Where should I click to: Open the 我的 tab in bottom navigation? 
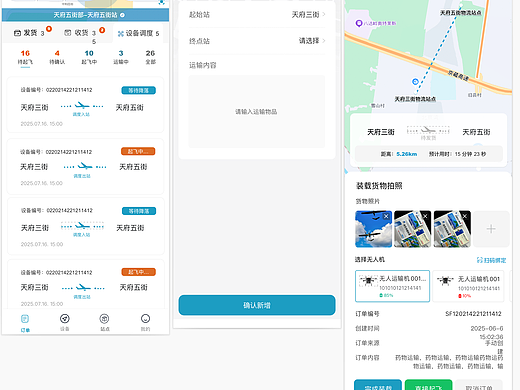point(145,322)
